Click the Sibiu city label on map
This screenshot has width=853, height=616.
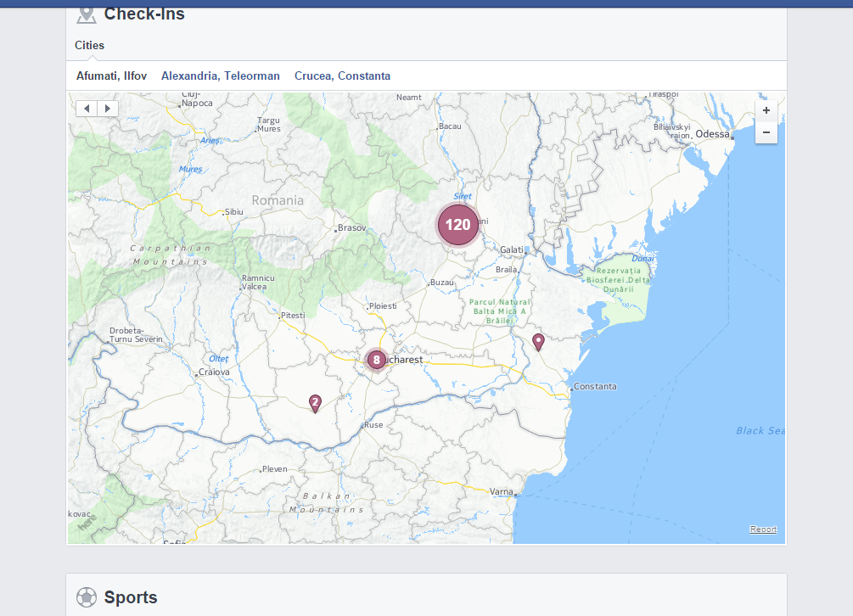point(234,212)
